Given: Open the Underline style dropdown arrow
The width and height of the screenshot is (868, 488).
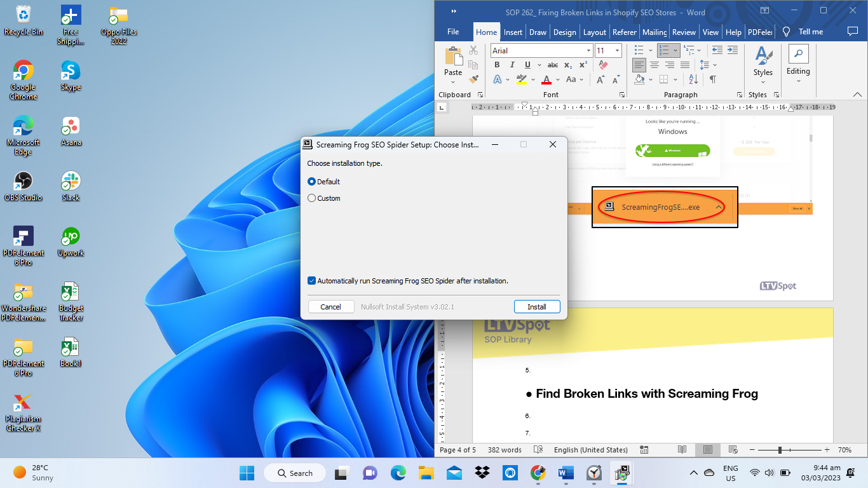Looking at the screenshot, I should point(539,65).
